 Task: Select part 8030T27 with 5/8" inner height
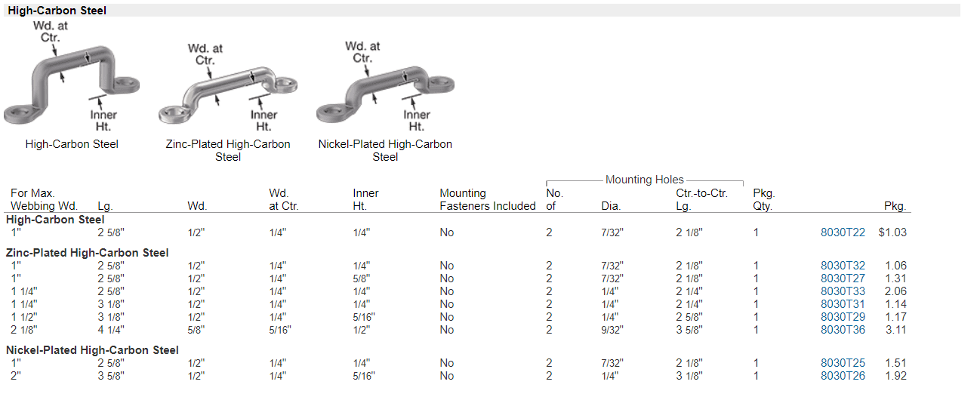pos(843,278)
